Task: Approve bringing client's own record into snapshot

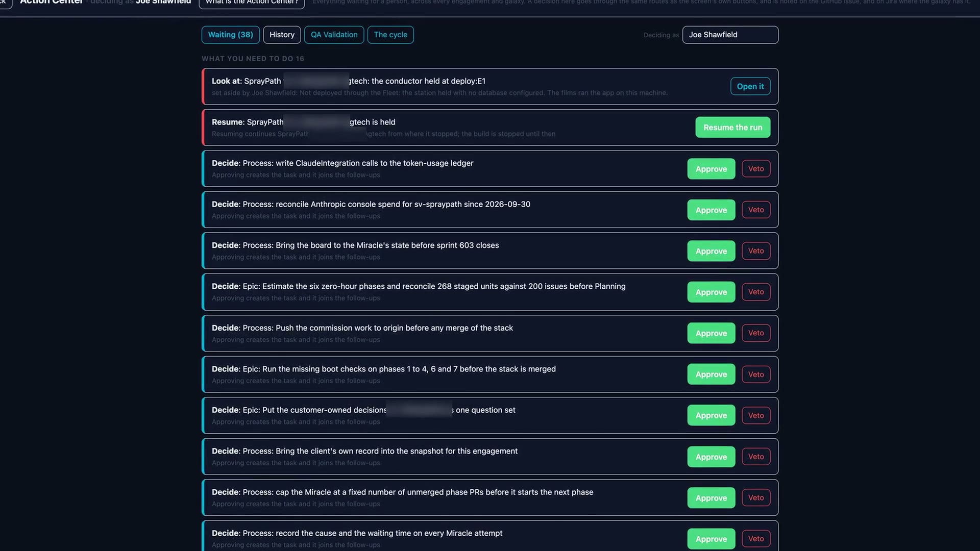Action: (x=711, y=457)
